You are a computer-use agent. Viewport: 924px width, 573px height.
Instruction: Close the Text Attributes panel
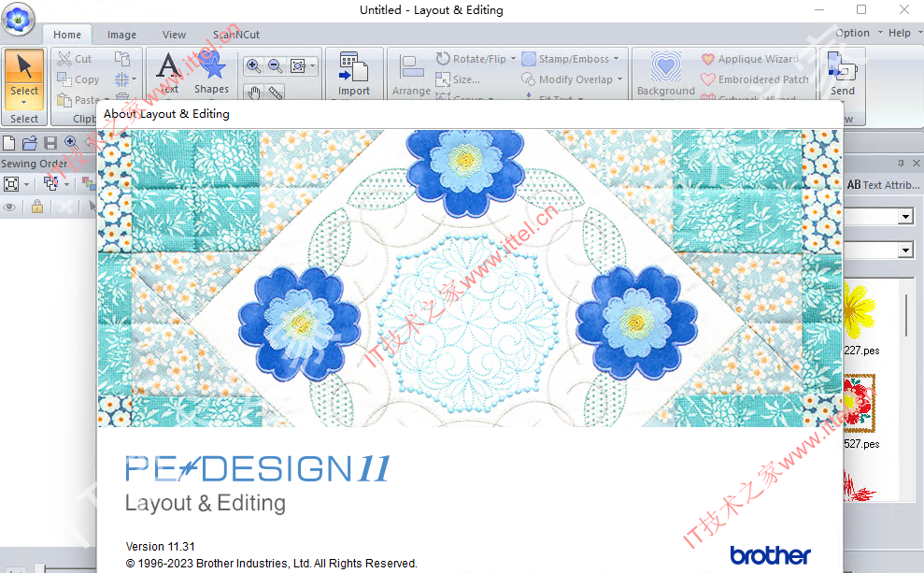pos(916,164)
